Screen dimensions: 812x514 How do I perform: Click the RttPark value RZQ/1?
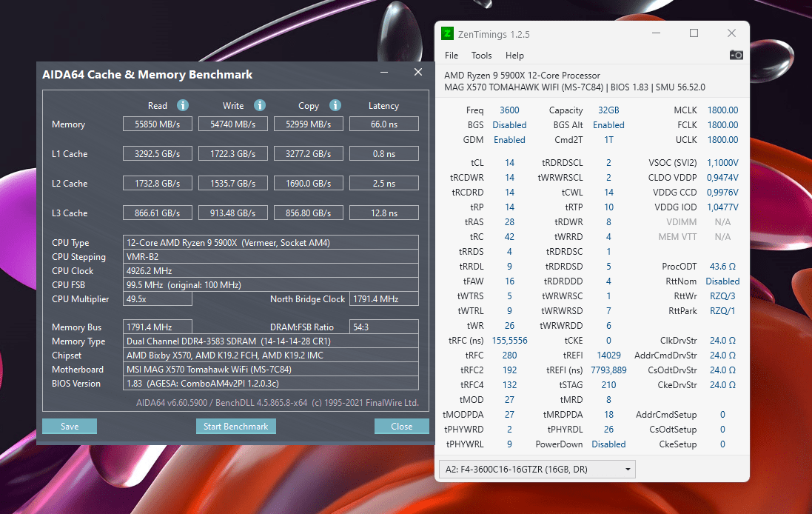tap(722, 311)
